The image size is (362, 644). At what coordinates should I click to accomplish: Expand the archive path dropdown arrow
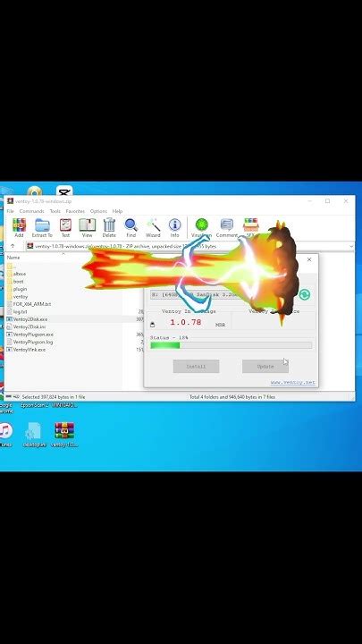[351, 246]
